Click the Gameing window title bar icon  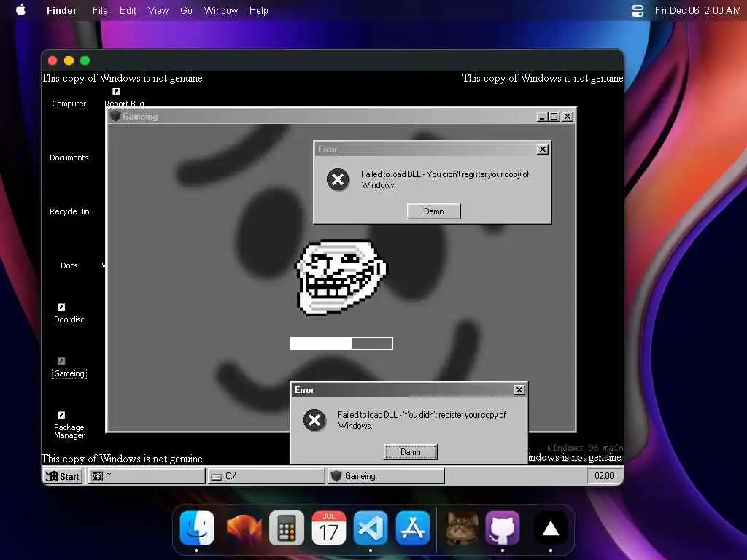point(115,116)
